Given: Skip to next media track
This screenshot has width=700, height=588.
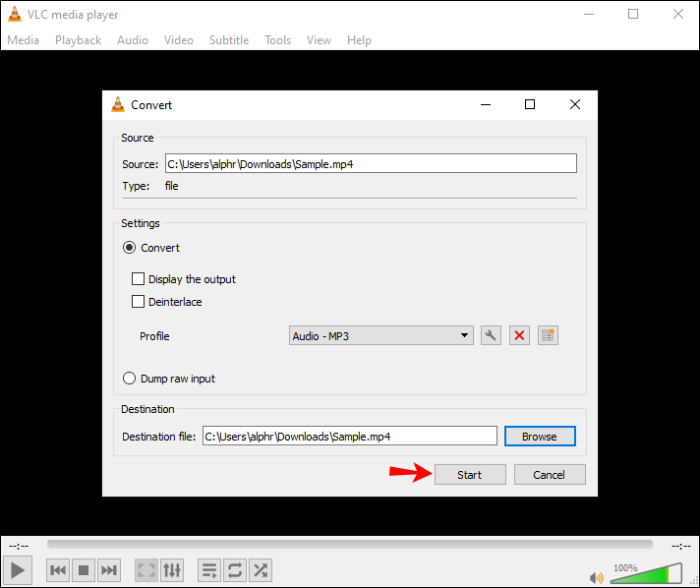Looking at the screenshot, I should 109,570.
